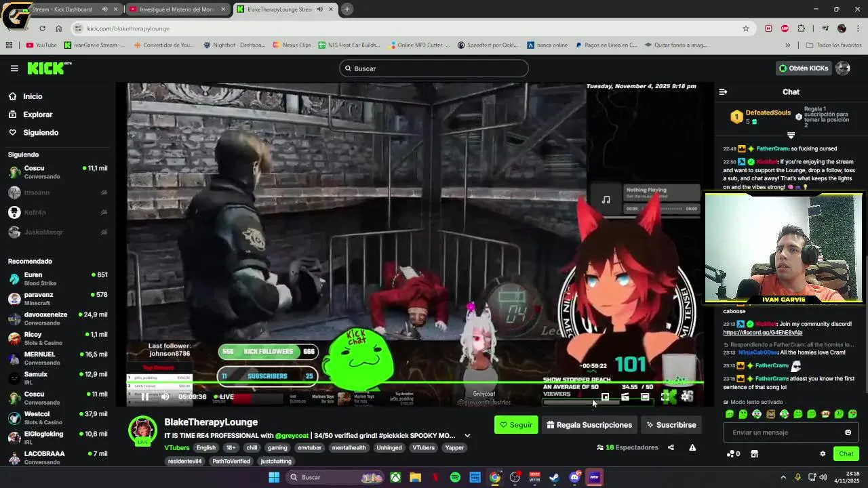This screenshot has width=868, height=488.
Task: Expand the stream title dropdown arrow
Action: [x=467, y=436]
